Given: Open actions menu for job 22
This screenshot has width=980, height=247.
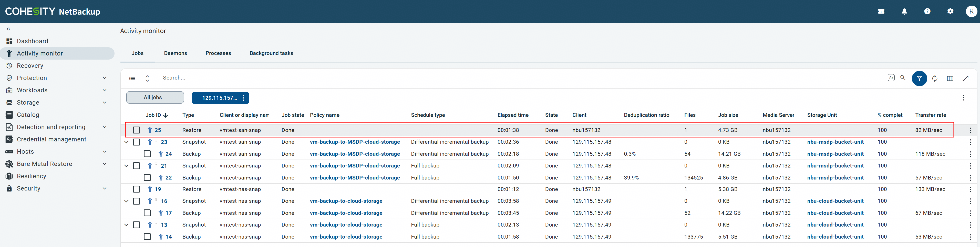Looking at the screenshot, I should tap(971, 177).
